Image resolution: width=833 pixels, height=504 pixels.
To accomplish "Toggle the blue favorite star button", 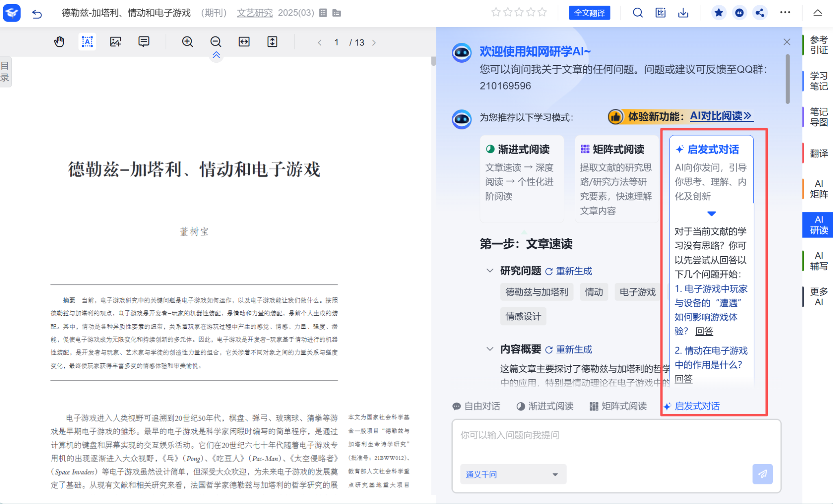I will pyautogui.click(x=719, y=13).
